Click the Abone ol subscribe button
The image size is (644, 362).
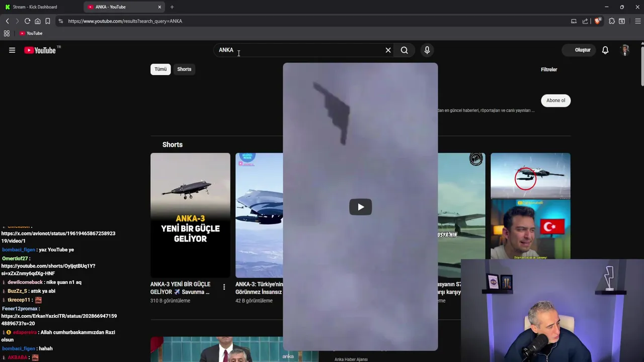pos(555,101)
